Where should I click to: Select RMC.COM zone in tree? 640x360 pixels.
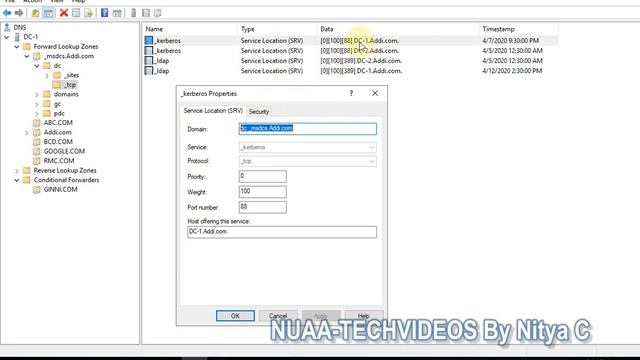tap(59, 160)
